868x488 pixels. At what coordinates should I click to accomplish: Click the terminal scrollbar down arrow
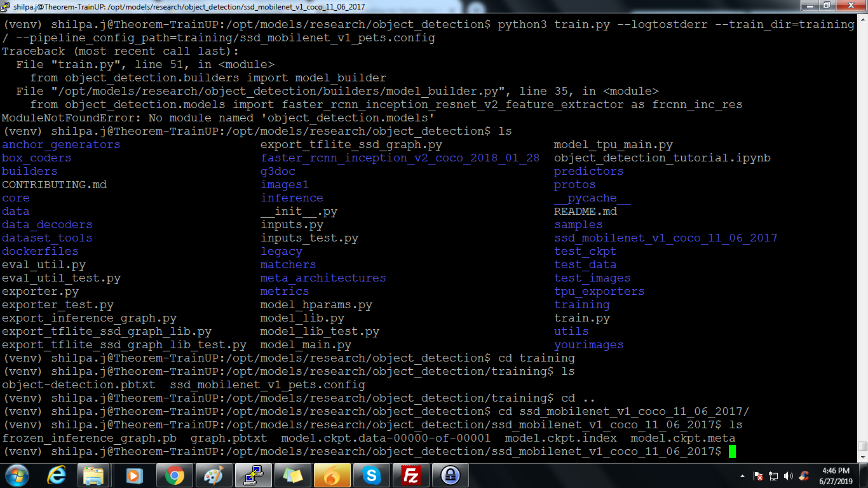[862, 457]
